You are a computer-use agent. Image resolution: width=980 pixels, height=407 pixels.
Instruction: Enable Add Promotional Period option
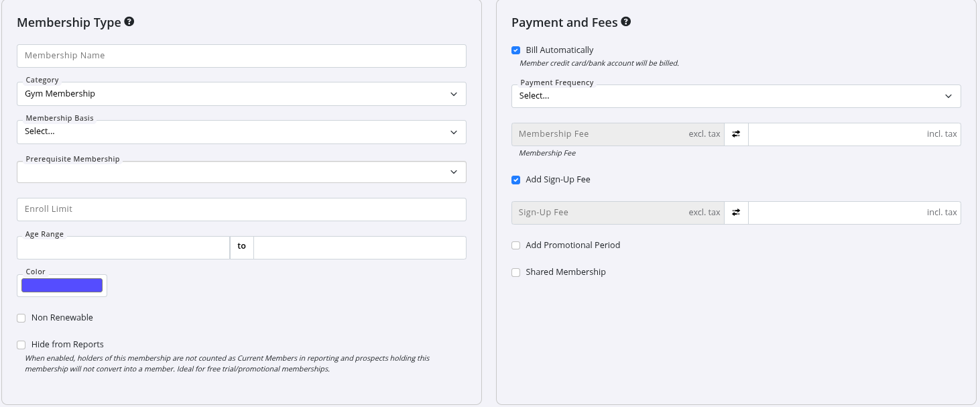[x=515, y=245]
